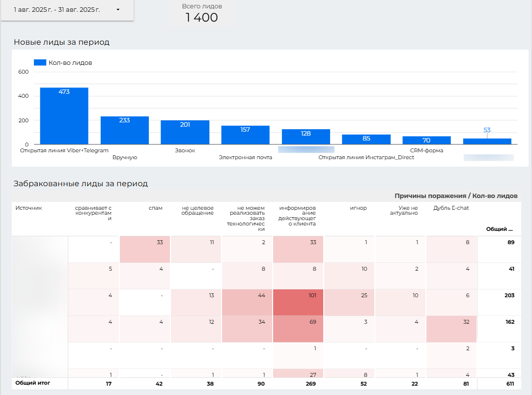Sort table by 'Источник' column header
This screenshot has width=532, height=395.
[28, 208]
